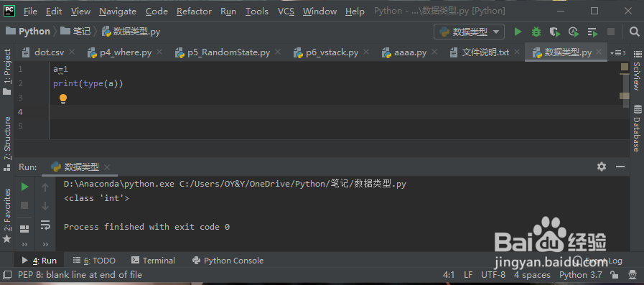Open the LF line separator selector
The image size is (644, 285).
coord(468,275)
